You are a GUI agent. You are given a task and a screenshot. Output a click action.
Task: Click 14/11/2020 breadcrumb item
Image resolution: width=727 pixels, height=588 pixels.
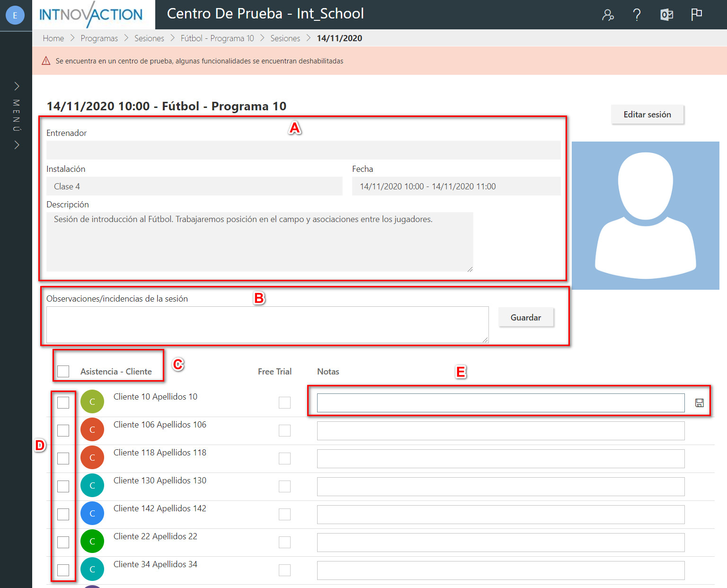[339, 38]
